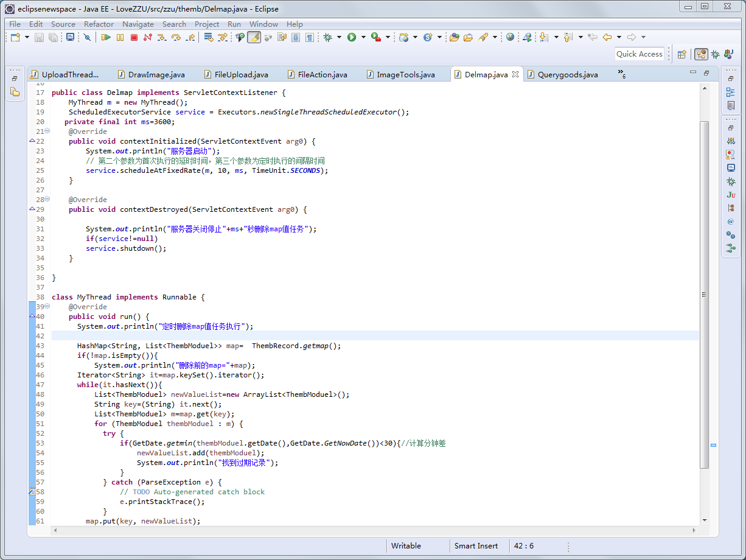This screenshot has height=560, width=746.
Task: Collapse the run method at line 39
Action: pos(47,307)
